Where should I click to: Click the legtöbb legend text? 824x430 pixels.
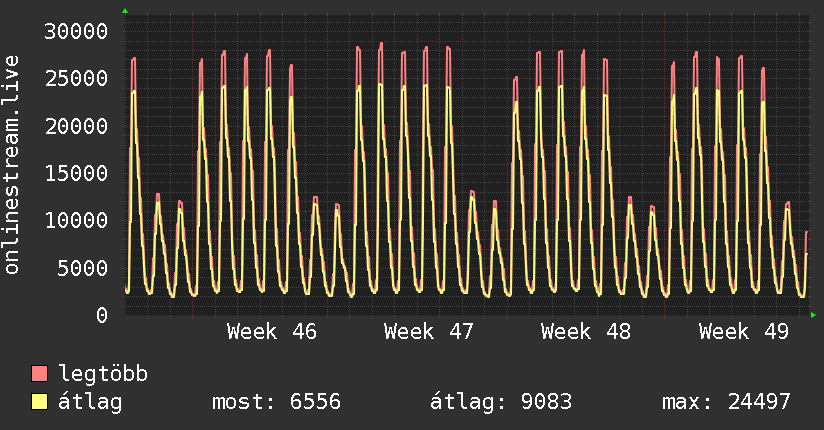pos(104,374)
